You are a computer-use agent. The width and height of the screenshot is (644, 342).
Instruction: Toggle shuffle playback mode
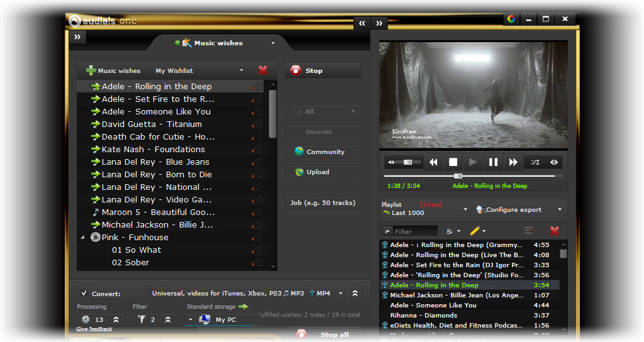pyautogui.click(x=535, y=162)
